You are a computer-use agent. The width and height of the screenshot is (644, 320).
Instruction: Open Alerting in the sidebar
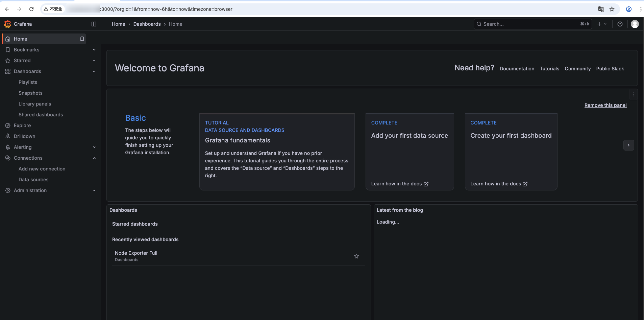pos(23,147)
